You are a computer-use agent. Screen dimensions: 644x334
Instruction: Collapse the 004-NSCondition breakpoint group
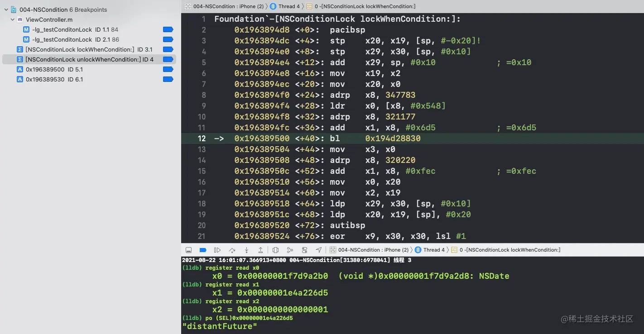click(6, 10)
